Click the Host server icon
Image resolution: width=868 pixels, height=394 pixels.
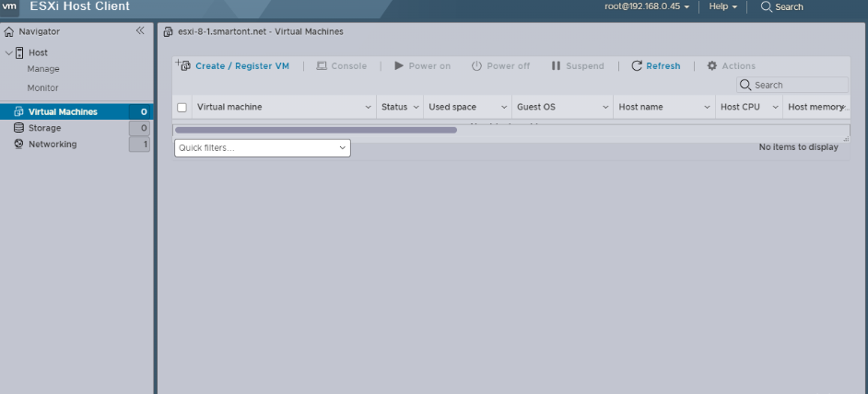18,52
